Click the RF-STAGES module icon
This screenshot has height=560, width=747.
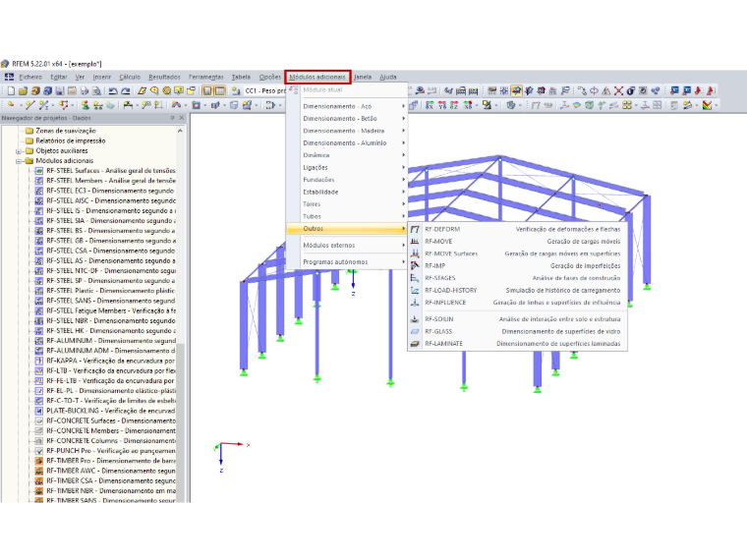pyautogui.click(x=415, y=278)
